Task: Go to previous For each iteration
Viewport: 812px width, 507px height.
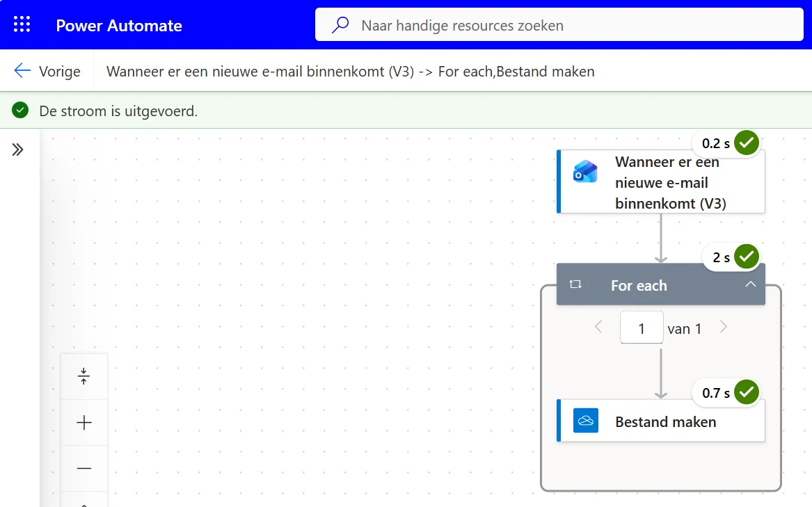Action: pos(598,328)
